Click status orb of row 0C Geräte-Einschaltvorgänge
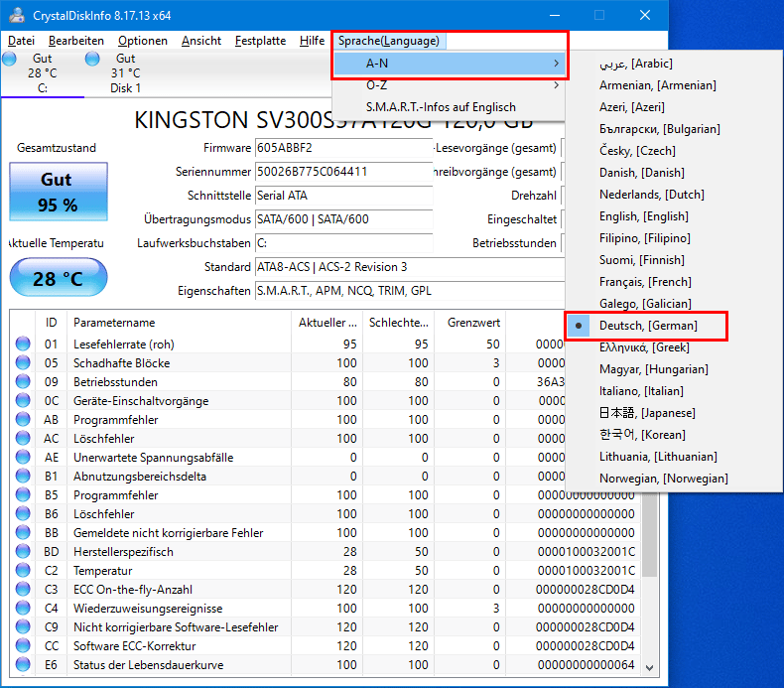The height and width of the screenshot is (688, 784). tap(23, 400)
